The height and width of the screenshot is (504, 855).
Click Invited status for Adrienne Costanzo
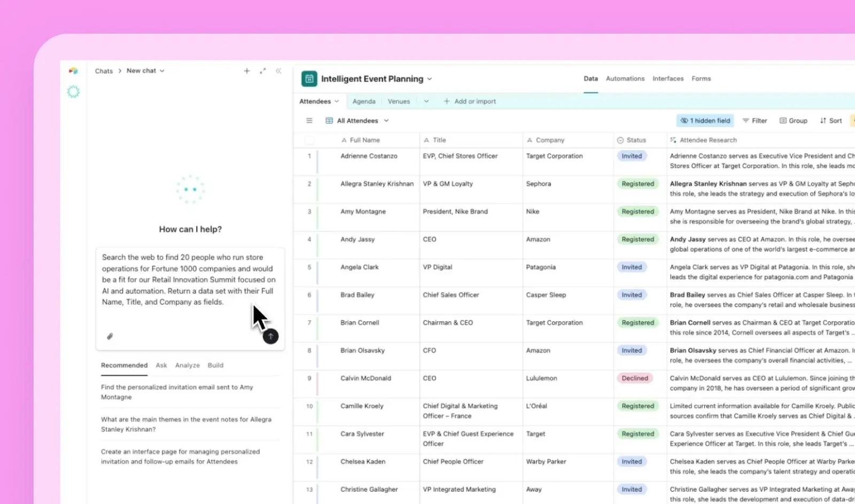[x=632, y=156]
